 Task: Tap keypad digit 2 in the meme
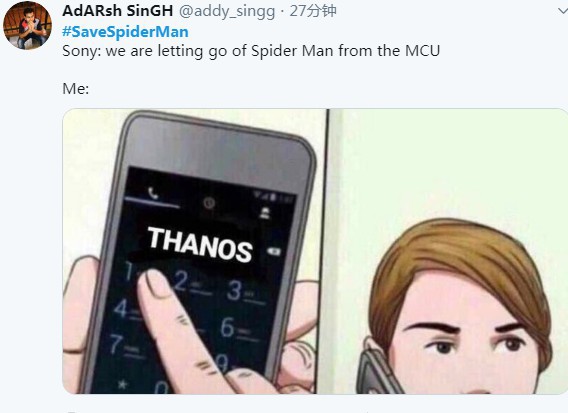coord(181,281)
